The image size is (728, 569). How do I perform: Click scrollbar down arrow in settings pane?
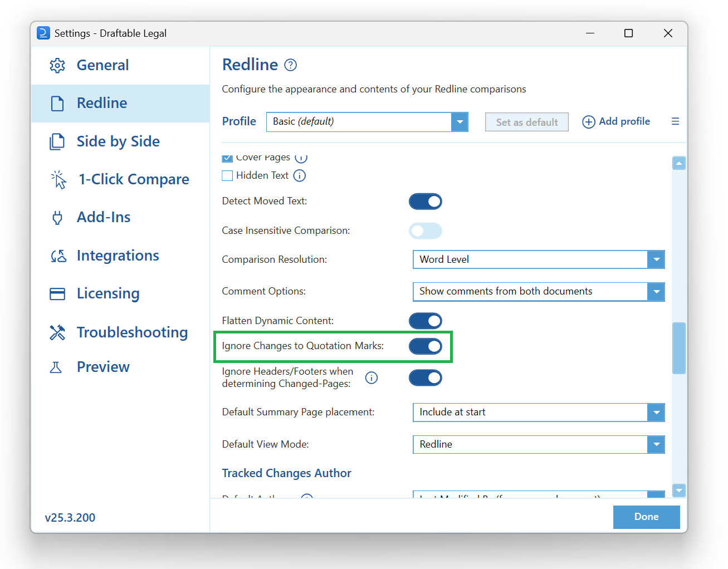[678, 490]
